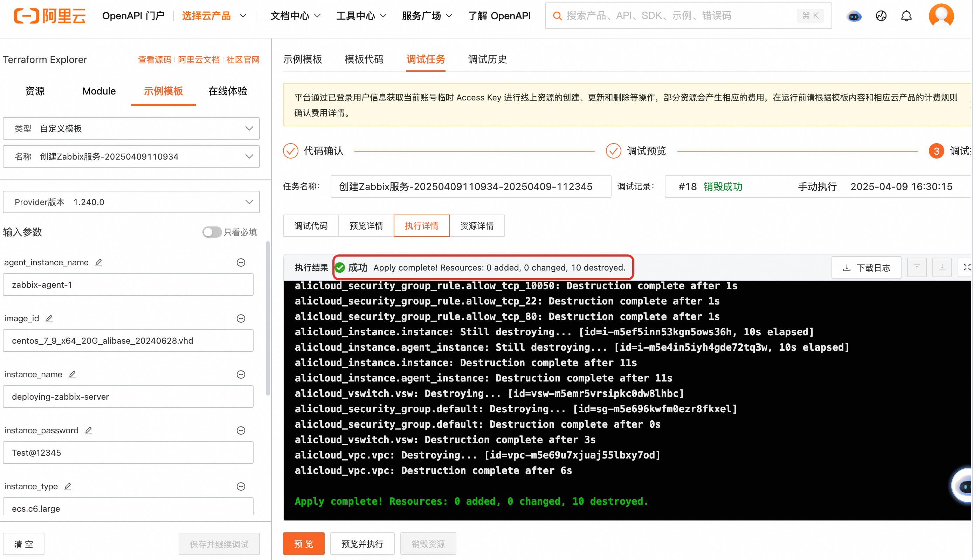The height and width of the screenshot is (560, 973).
Task: Edit instance_password with pencil icon
Action: [x=88, y=430]
